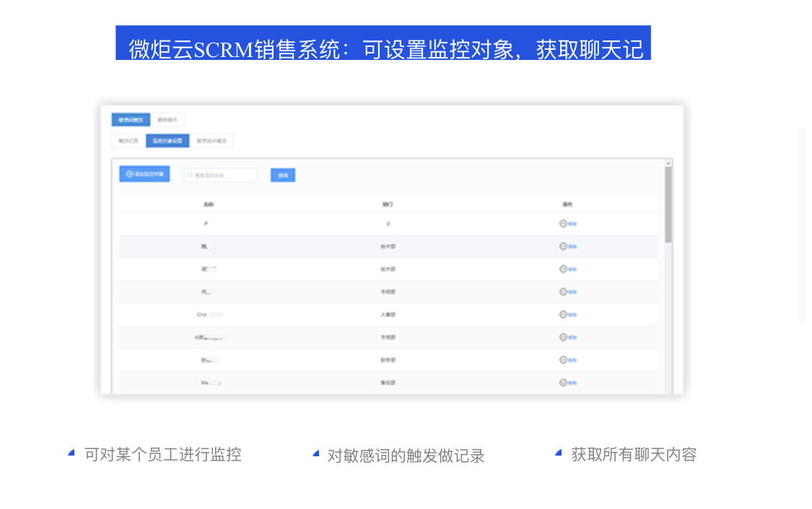This screenshot has width=812, height=509.
Task: Click the blue triangle bullet beside 获取所有聊天内容
Action: 558,453
